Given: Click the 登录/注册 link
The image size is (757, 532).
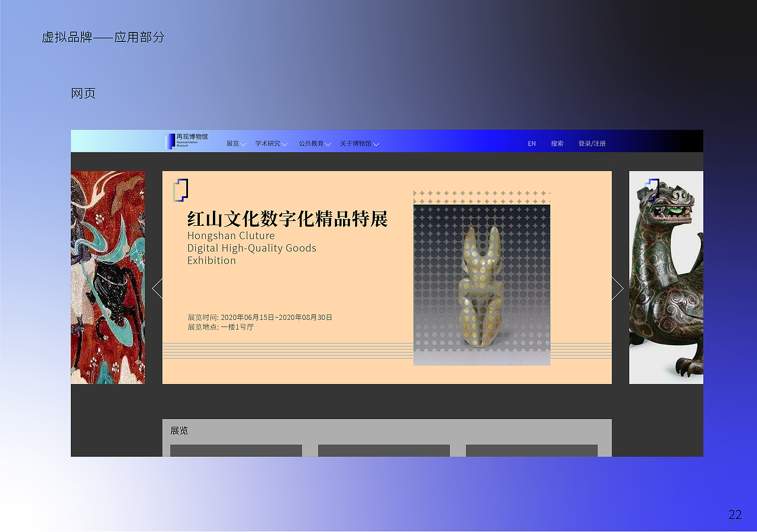Looking at the screenshot, I should (x=592, y=143).
